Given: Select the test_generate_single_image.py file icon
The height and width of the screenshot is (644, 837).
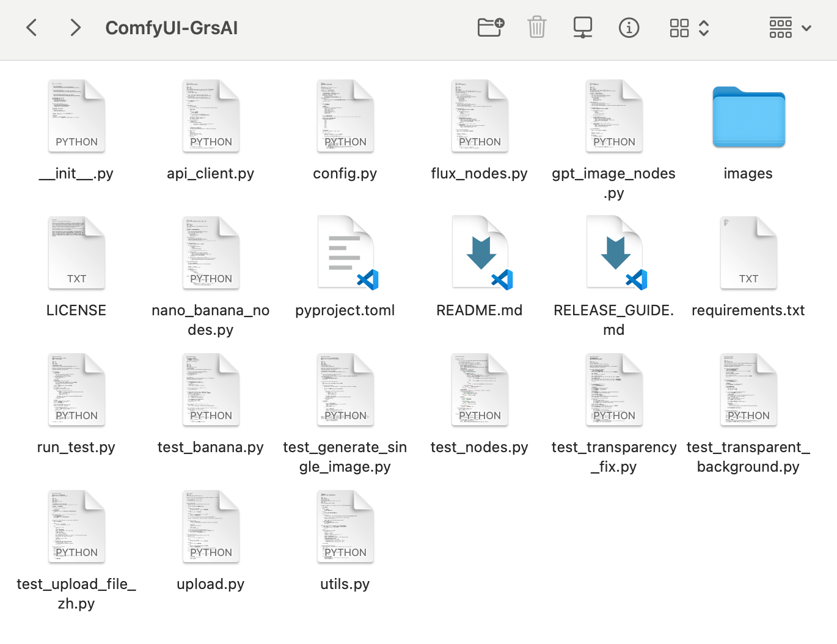Looking at the screenshot, I should pyautogui.click(x=345, y=390).
